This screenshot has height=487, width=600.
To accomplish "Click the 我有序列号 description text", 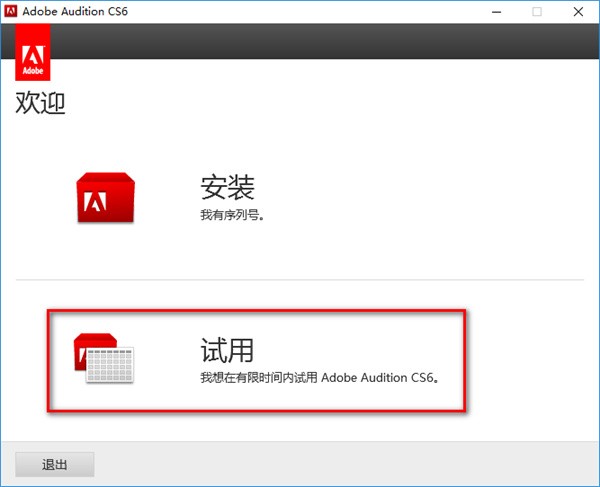I will tap(232, 215).
